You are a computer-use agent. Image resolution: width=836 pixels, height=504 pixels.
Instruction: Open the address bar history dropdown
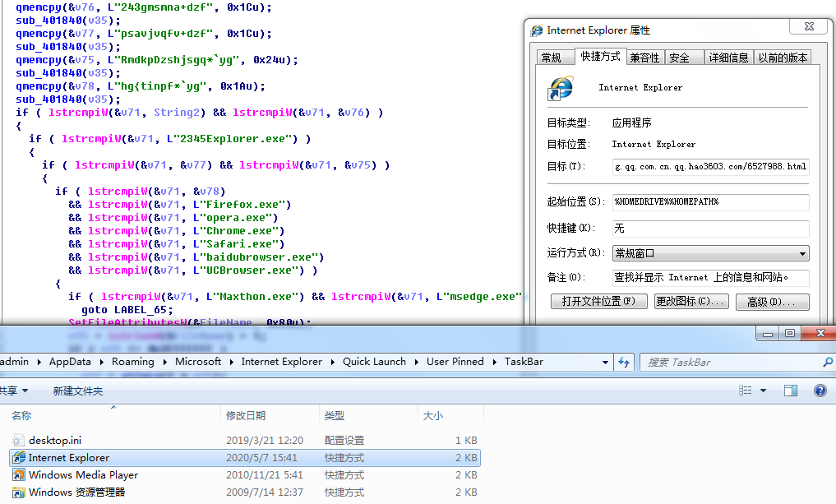pos(605,362)
